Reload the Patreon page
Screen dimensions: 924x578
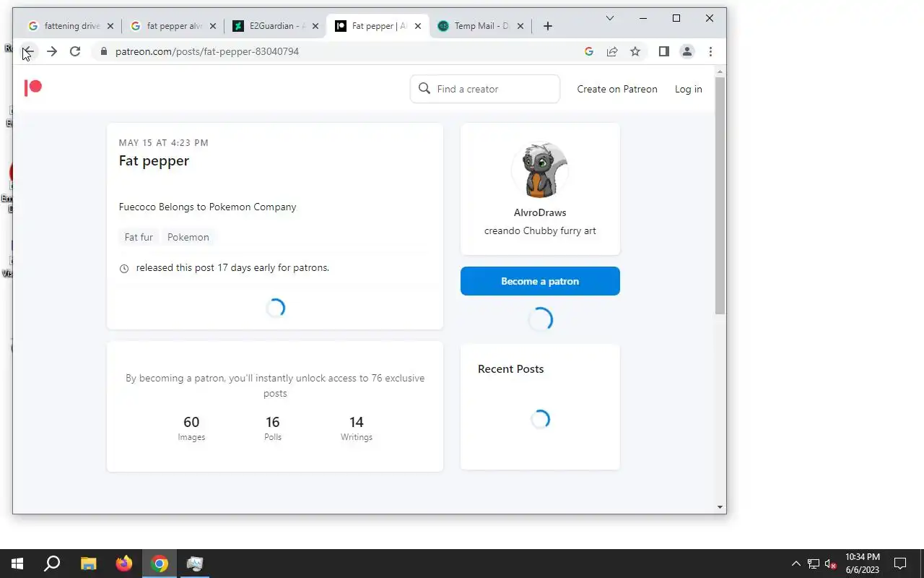tap(75, 51)
